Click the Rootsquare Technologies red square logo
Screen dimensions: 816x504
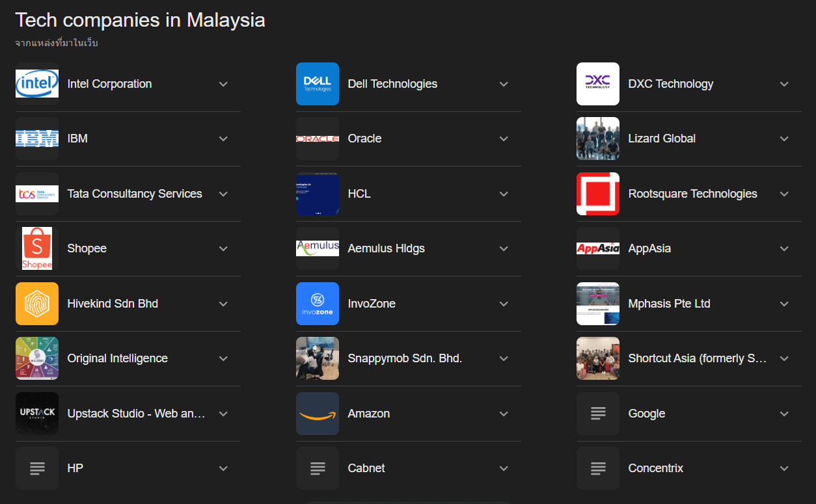[598, 194]
